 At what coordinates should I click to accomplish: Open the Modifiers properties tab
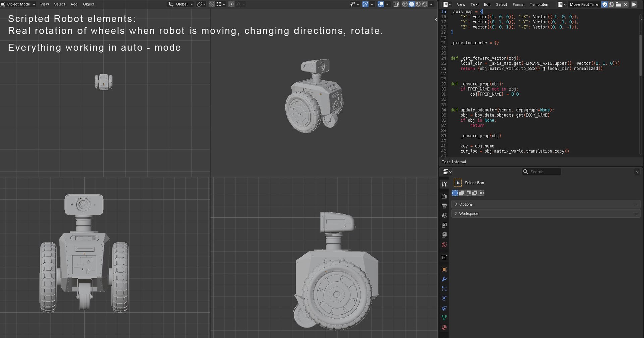(444, 279)
